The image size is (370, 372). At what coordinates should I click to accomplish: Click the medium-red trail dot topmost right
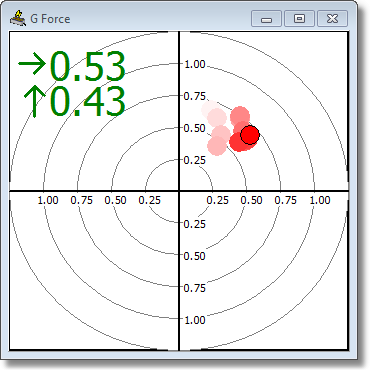240,116
